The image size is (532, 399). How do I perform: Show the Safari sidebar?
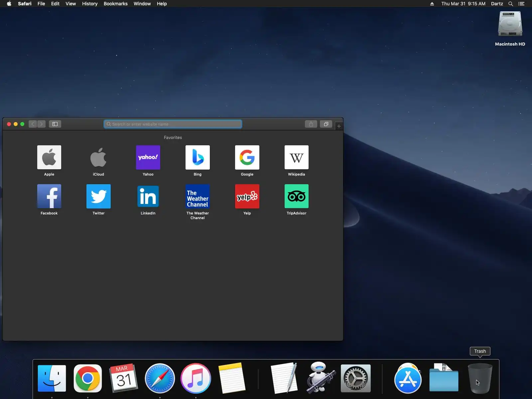(55, 124)
